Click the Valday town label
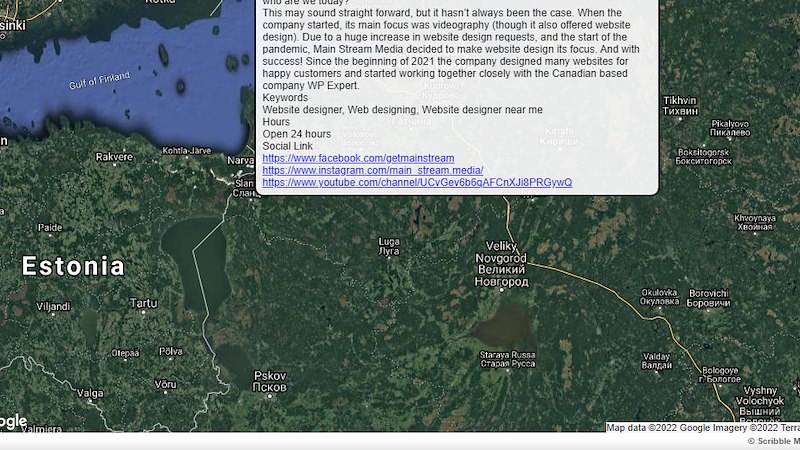This screenshot has width=800, height=450. coord(656,360)
